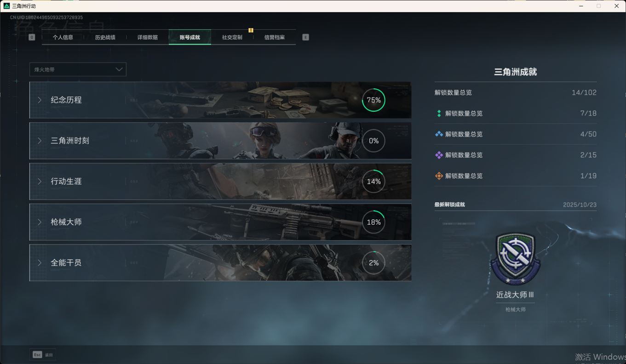Click the 1/19 unlock count

(x=588, y=176)
